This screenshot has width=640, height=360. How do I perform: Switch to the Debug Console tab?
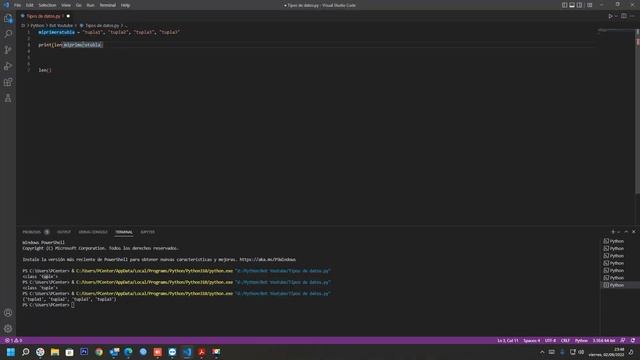tap(93, 232)
